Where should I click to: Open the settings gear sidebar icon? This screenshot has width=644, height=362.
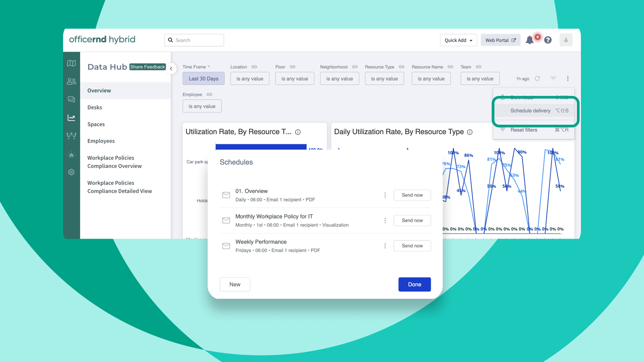71,172
